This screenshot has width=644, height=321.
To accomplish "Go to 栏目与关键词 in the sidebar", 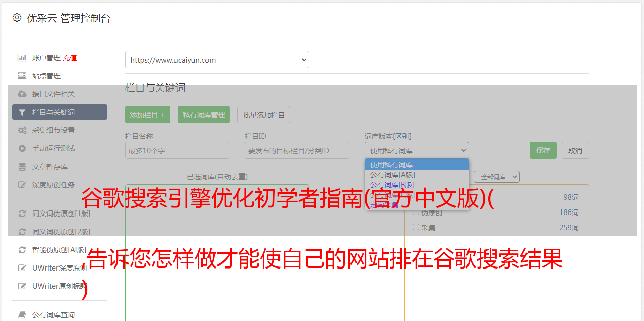I will click(60, 112).
